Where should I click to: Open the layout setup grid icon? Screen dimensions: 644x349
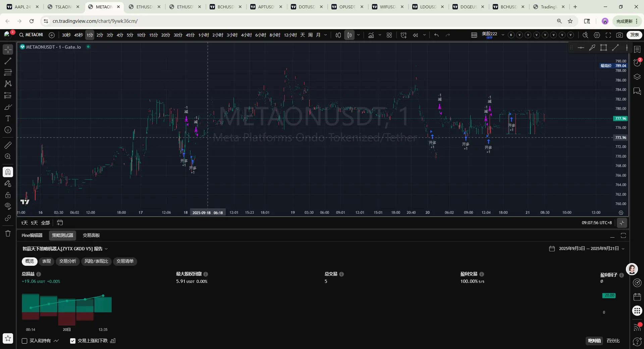pyautogui.click(x=474, y=35)
